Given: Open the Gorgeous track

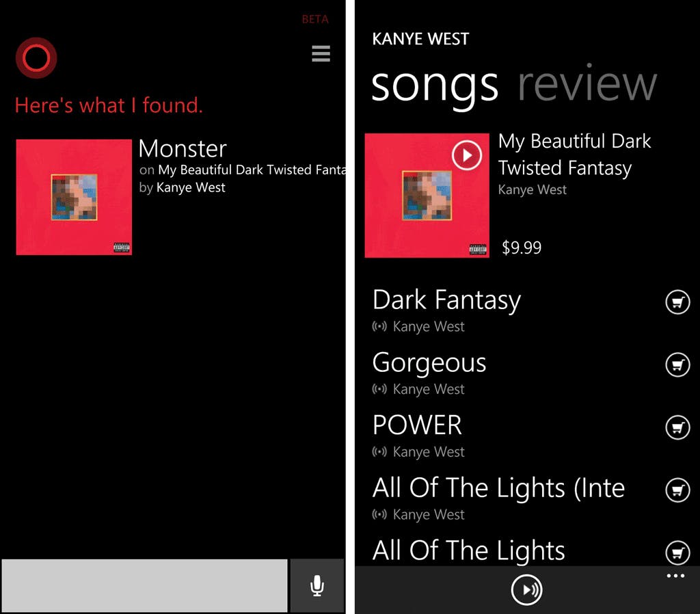Looking at the screenshot, I should click(429, 364).
